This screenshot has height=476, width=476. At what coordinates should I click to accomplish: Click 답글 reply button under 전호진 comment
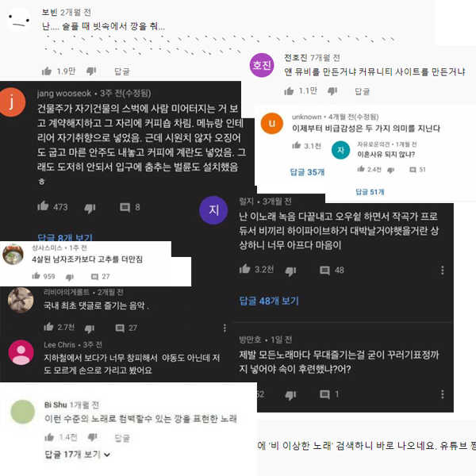pos(363,91)
